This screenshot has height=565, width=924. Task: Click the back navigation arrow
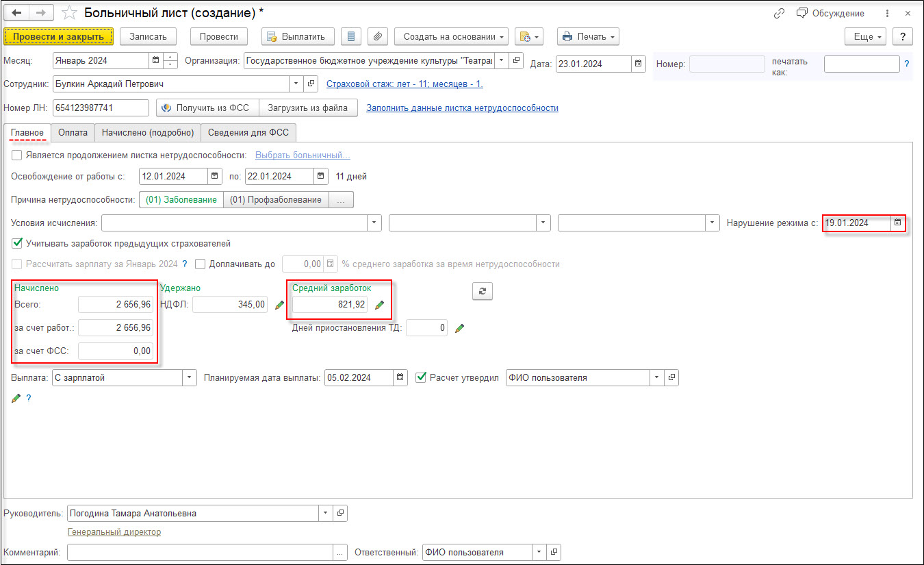point(18,13)
